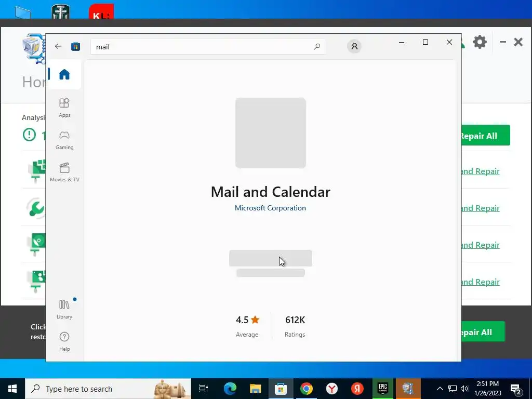
Task: Click the network icon in system tray
Action: [453, 389]
